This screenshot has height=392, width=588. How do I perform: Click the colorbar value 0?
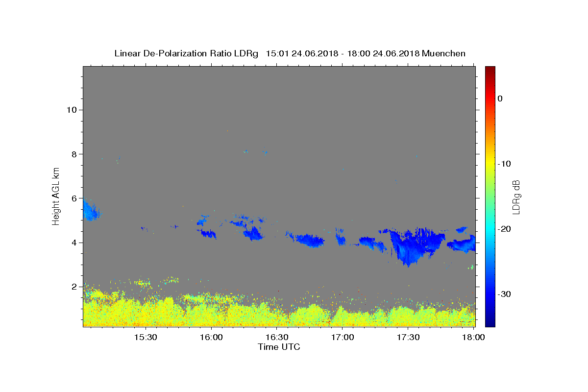click(500, 98)
